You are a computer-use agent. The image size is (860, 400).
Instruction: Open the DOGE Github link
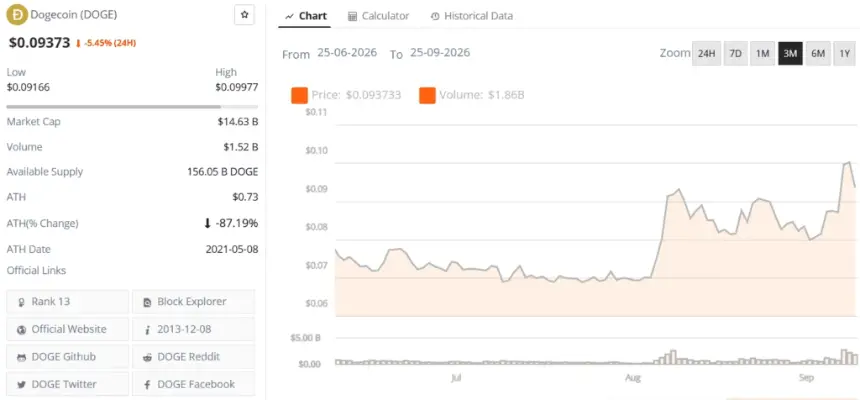(67, 357)
